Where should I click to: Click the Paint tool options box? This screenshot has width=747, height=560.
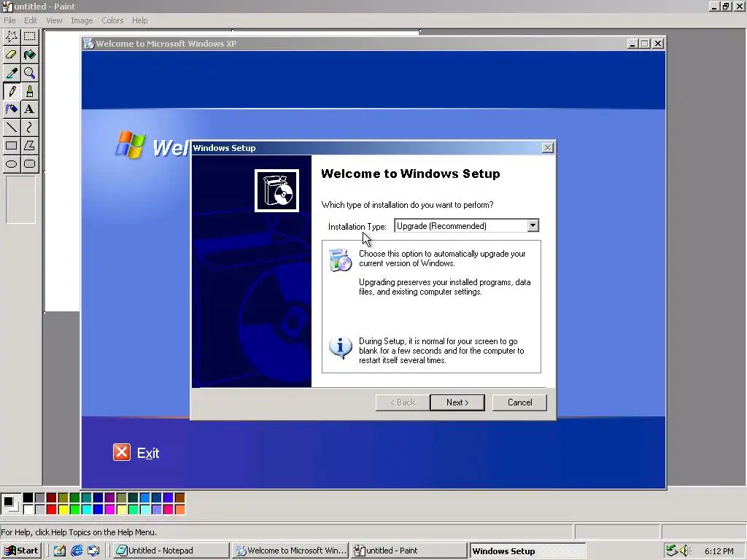tap(20, 200)
